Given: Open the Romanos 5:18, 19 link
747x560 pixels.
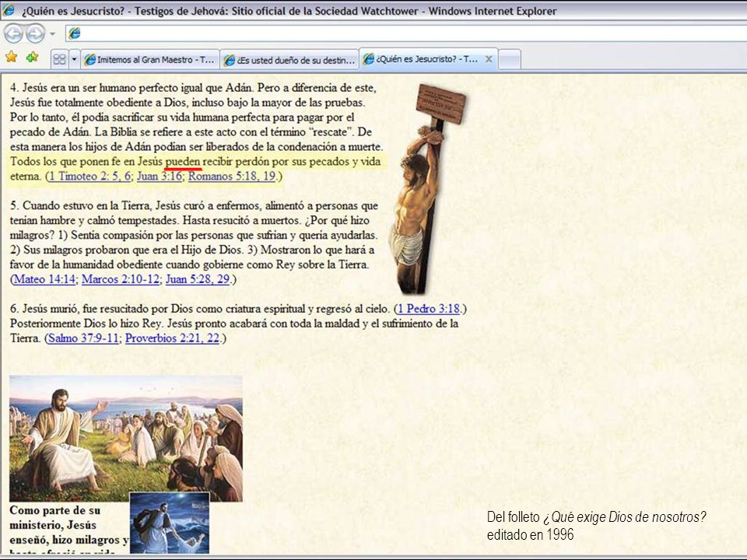Looking at the screenshot, I should point(232,177).
